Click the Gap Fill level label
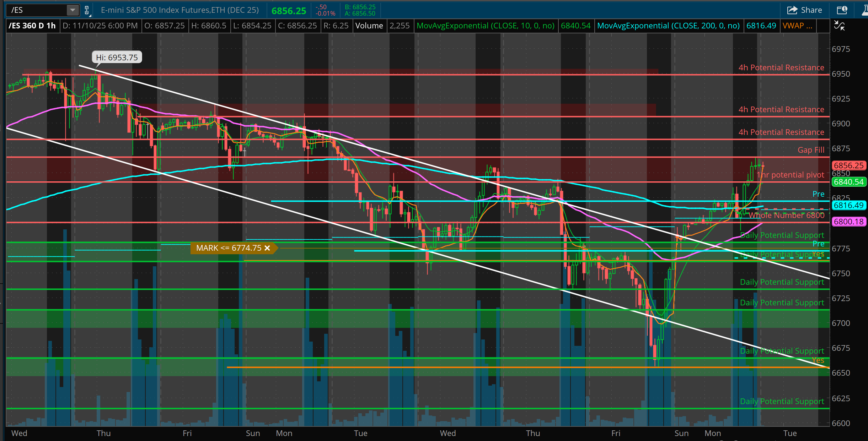The image size is (868, 441). click(x=810, y=150)
